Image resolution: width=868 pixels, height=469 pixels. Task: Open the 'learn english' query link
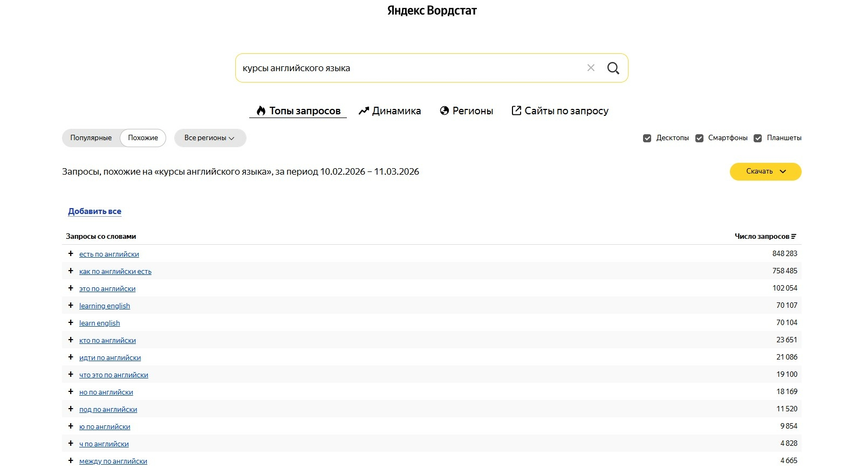[x=99, y=323]
